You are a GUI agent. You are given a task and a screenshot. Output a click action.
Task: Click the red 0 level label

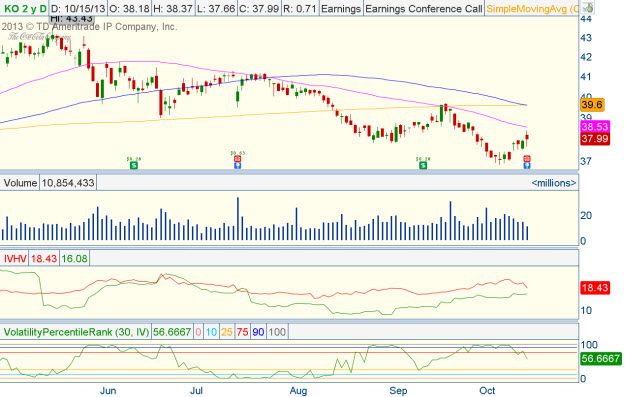[x=199, y=332]
